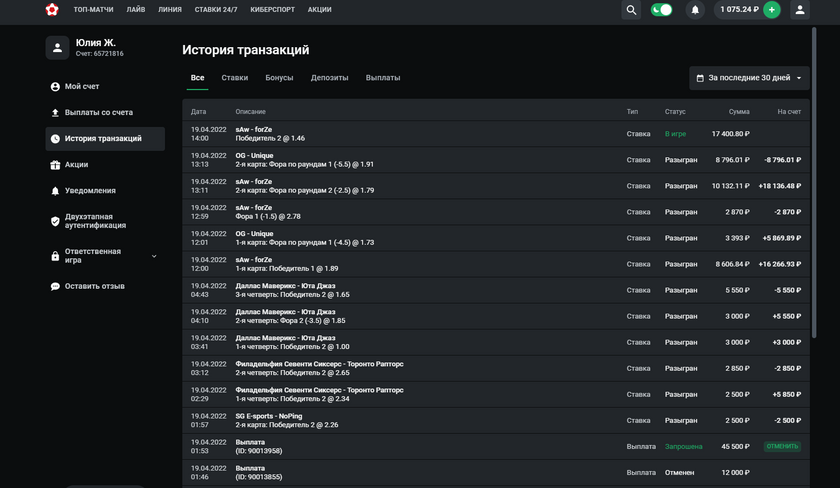Toggle the green switch in the top bar
Image resolution: width=840 pixels, height=488 pixels.
pyautogui.click(x=661, y=10)
